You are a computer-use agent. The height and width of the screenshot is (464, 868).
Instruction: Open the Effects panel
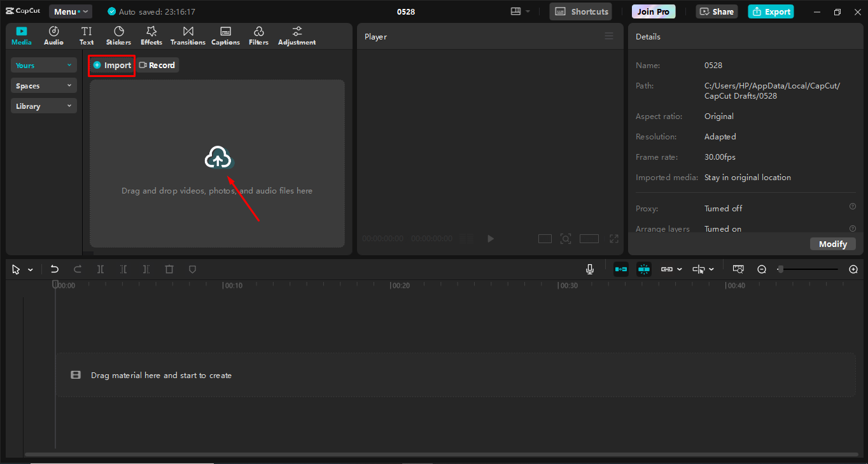coord(151,35)
